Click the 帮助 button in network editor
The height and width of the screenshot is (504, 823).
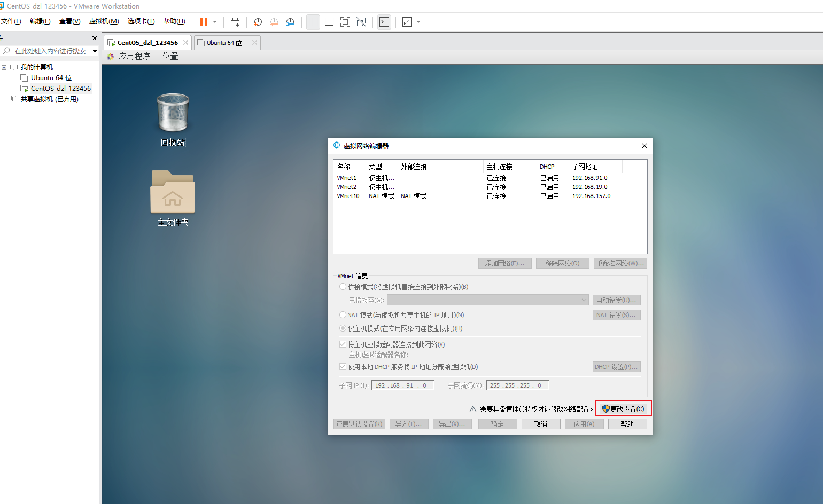tap(627, 424)
